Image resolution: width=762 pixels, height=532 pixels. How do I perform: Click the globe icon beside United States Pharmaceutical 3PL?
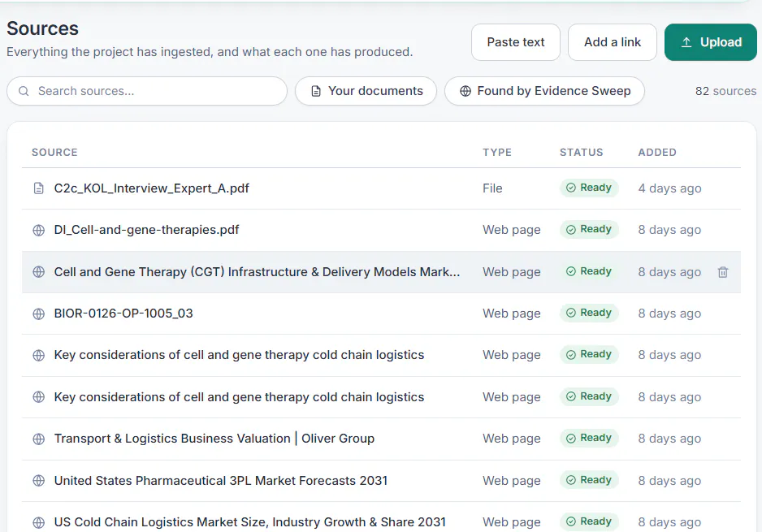point(38,481)
